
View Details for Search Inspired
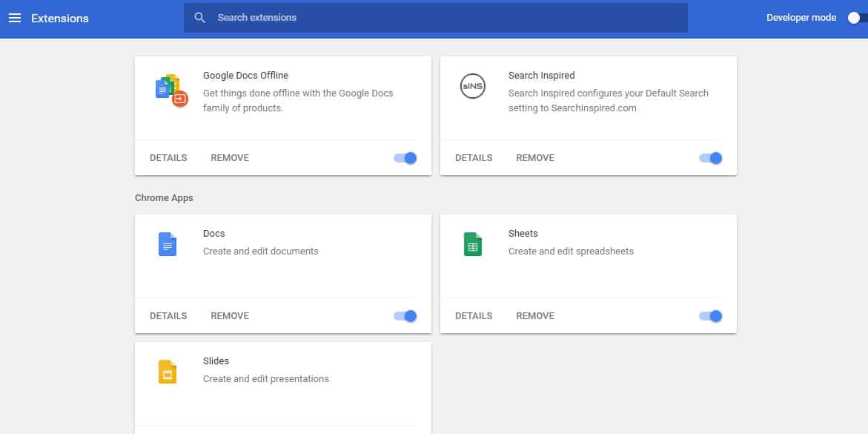474,158
